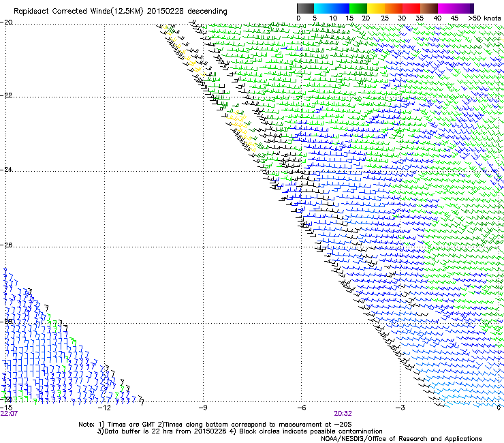Click the magenta 40-45 knots legend color

point(447,8)
